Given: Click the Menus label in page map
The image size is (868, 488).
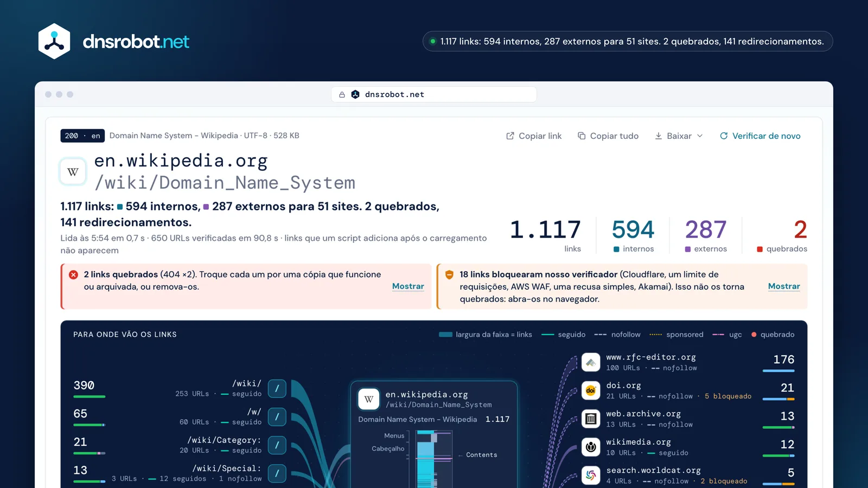Looking at the screenshot, I should 394,435.
